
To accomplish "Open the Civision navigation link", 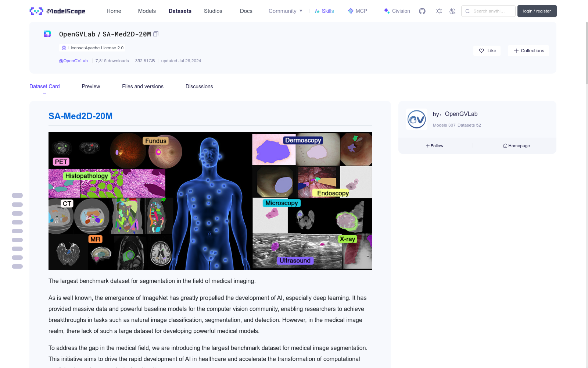I will (x=397, y=11).
